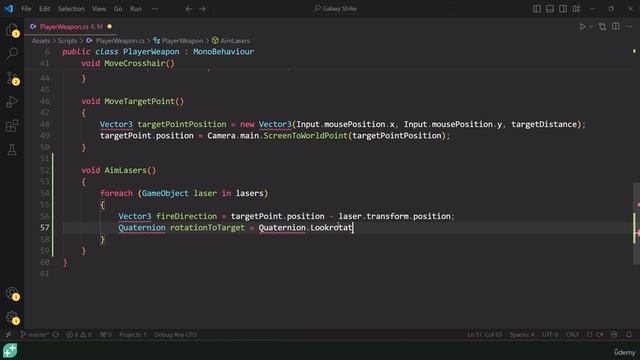Open the Customize Layout icon

tap(576, 9)
